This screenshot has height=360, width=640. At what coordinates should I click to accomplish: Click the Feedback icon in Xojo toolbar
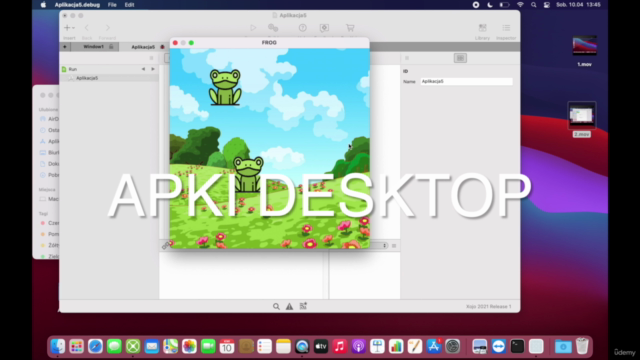point(324,28)
